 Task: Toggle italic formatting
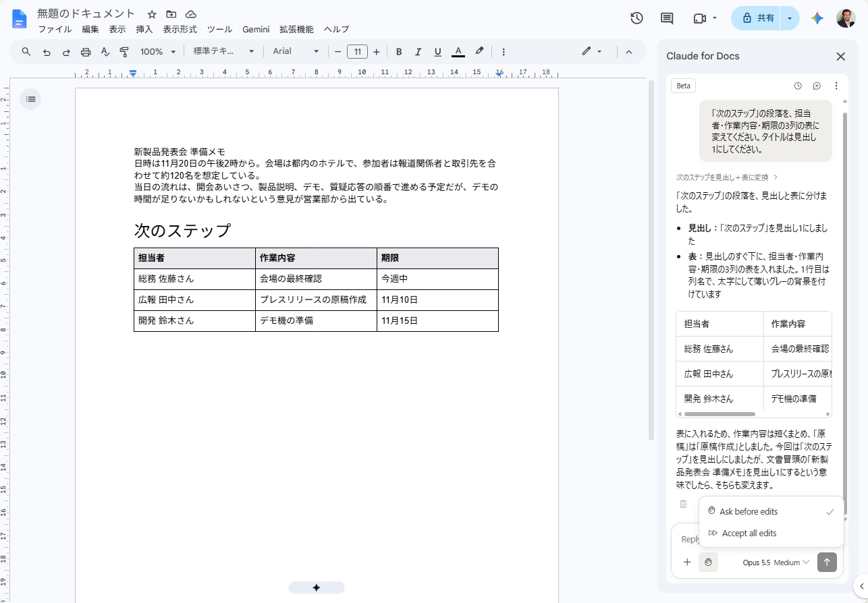(418, 51)
